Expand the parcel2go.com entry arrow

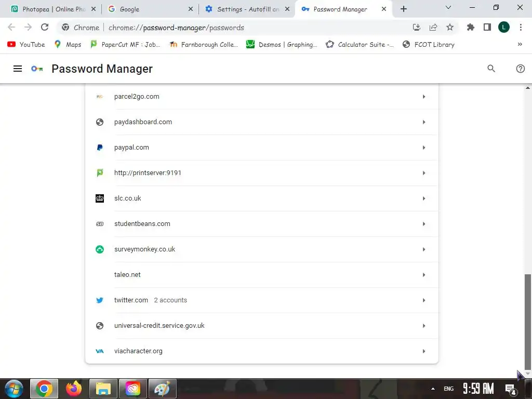click(424, 97)
